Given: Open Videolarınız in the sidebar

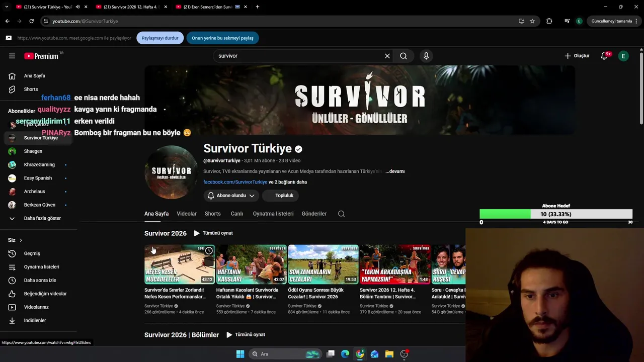Looking at the screenshot, I should (x=36, y=307).
